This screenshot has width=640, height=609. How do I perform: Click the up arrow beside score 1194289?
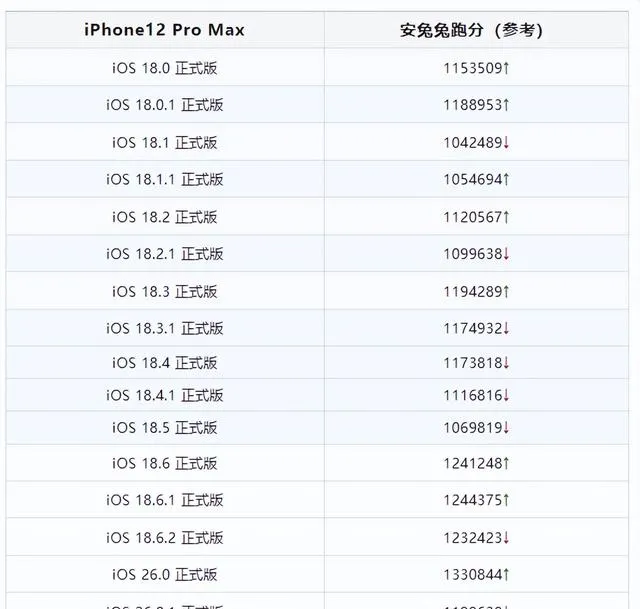click(506, 291)
